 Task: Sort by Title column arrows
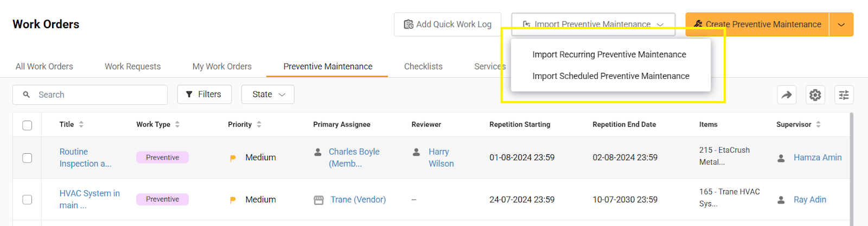pyautogui.click(x=81, y=124)
